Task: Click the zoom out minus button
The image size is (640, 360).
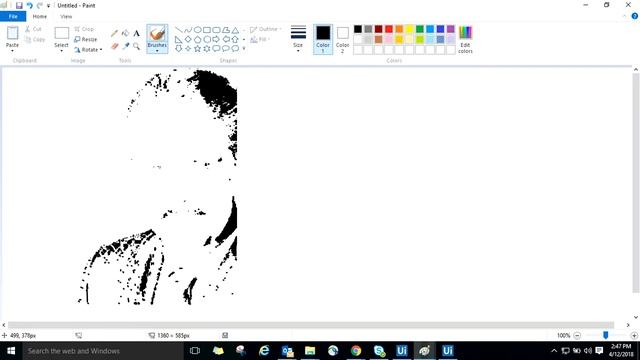Action: [x=577, y=336]
